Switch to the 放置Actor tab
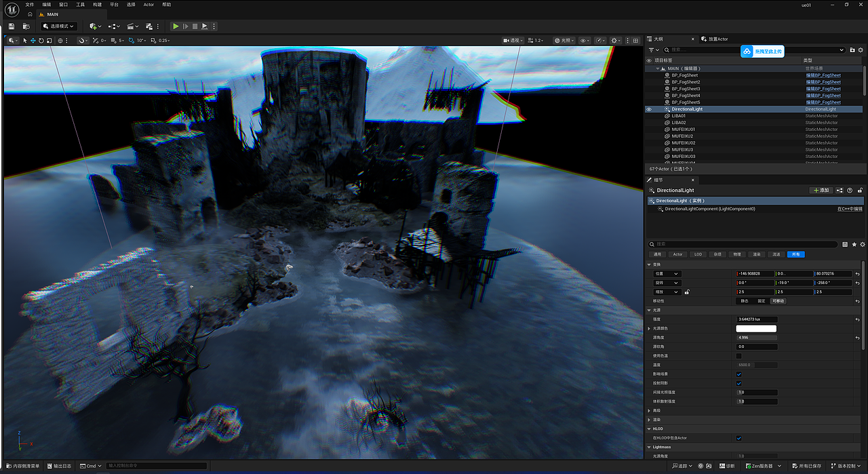This screenshot has height=474, width=868. coord(715,39)
